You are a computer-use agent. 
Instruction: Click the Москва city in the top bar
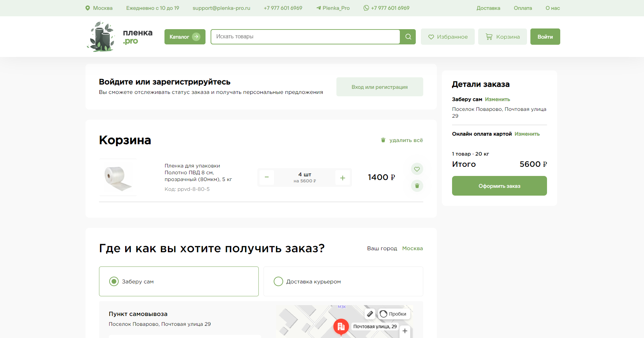[103, 8]
